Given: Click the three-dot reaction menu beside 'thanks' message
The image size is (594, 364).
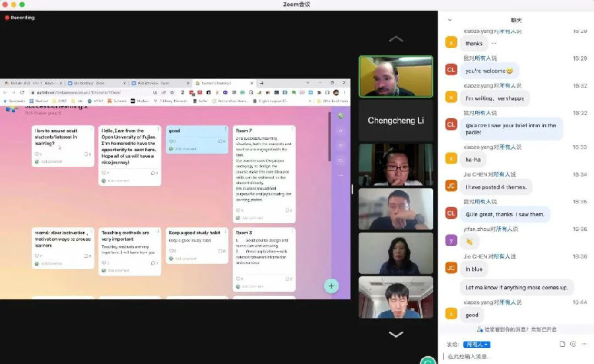Looking at the screenshot, I should [x=494, y=44].
